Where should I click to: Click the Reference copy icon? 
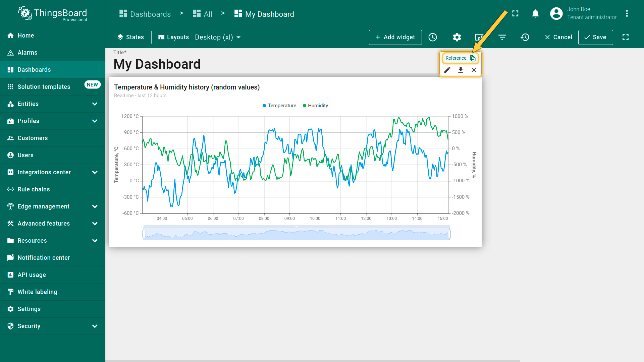click(473, 58)
